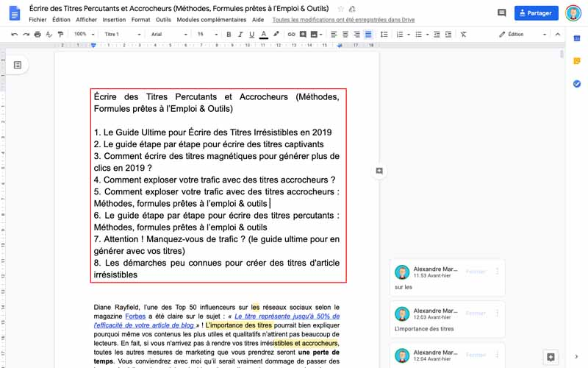Open the Aide menu

click(x=258, y=20)
